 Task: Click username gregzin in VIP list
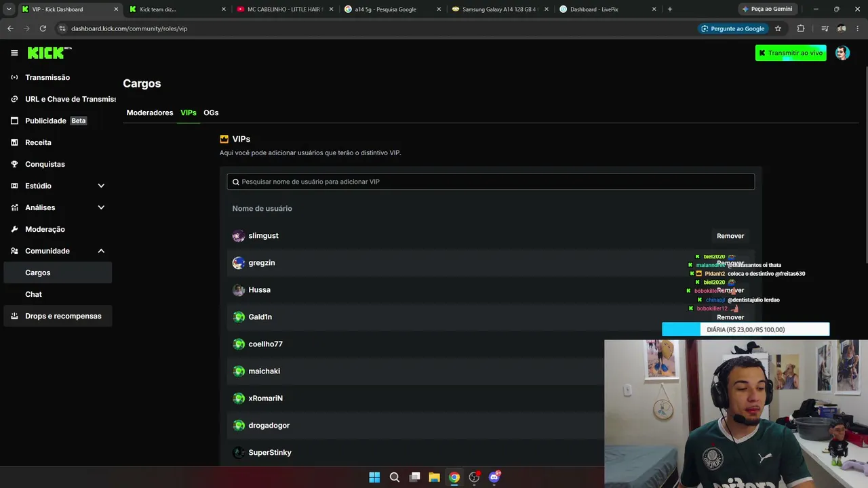[x=262, y=263]
